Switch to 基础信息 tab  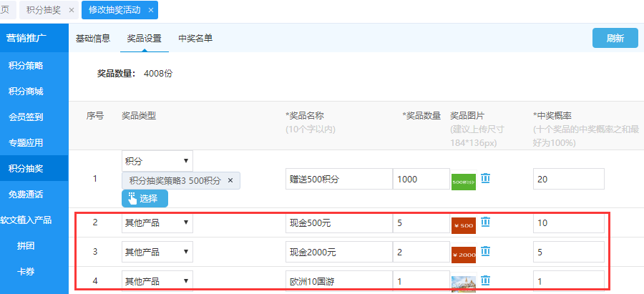pos(93,38)
